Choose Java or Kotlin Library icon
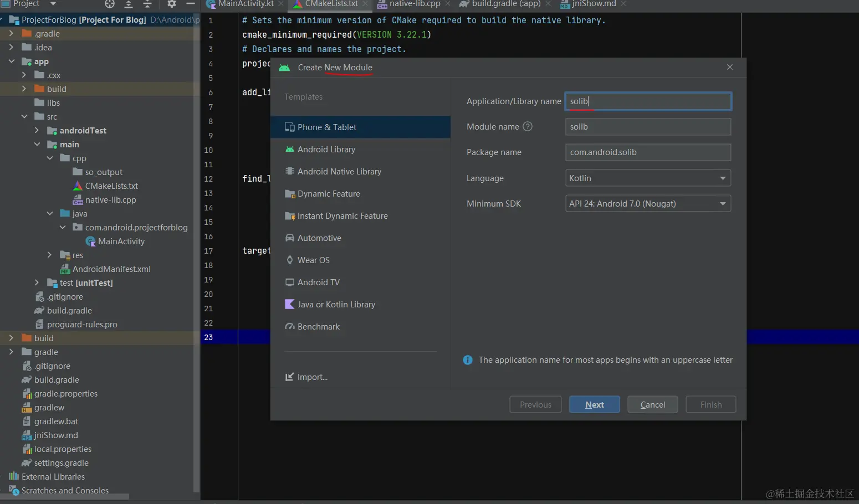The image size is (859, 504). point(289,304)
